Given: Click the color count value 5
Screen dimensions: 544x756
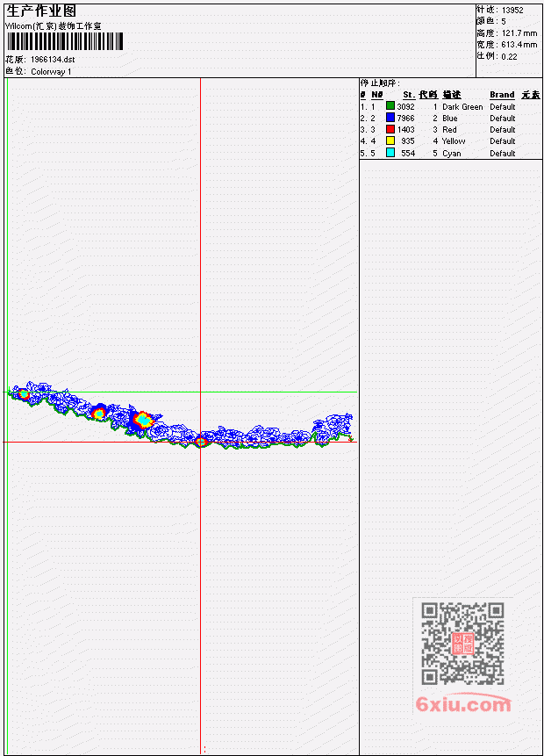Looking at the screenshot, I should 504,22.
